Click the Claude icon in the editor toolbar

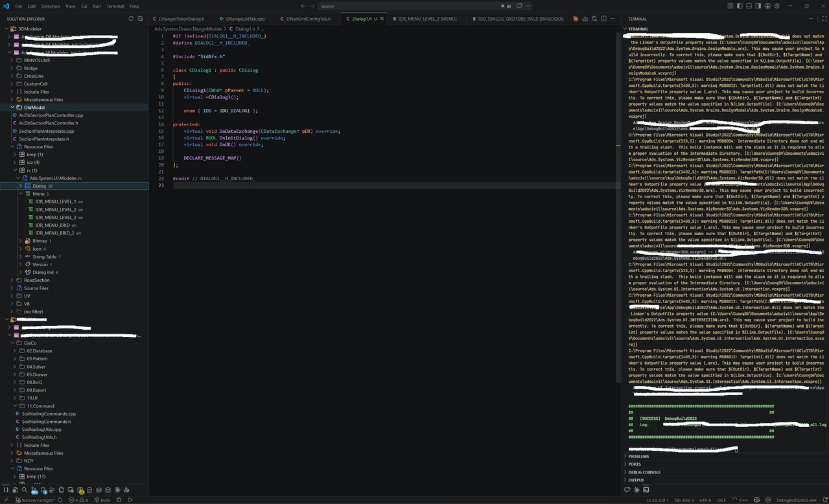(576, 19)
